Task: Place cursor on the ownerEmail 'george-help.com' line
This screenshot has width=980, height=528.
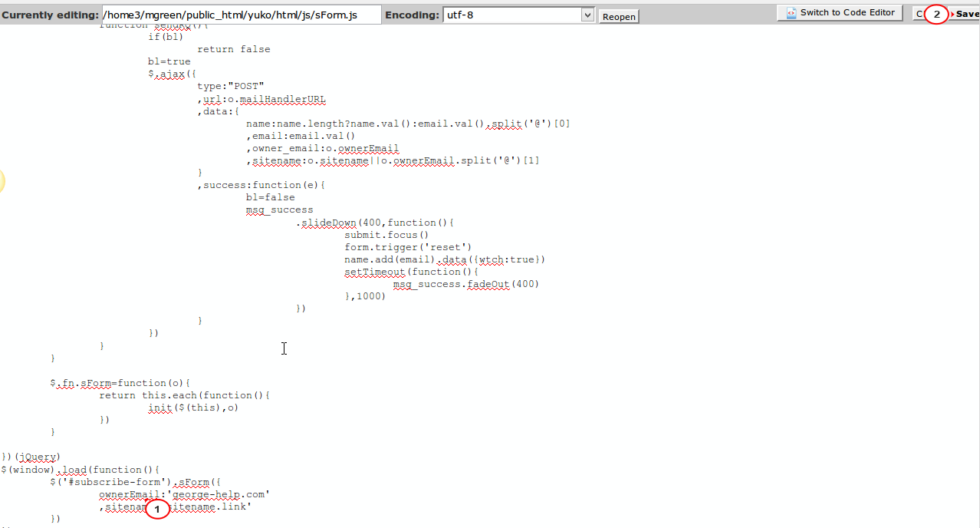Action: click(x=184, y=495)
